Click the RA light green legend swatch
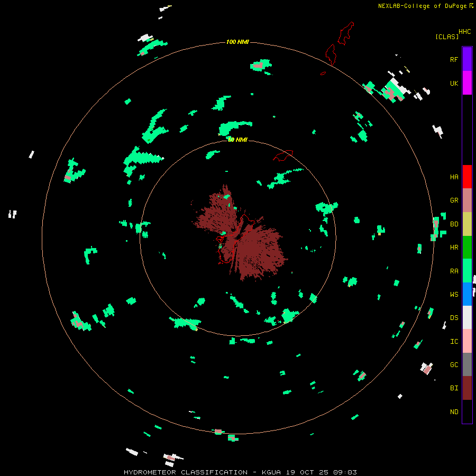Screen dimensions: 476x476 point(467,271)
